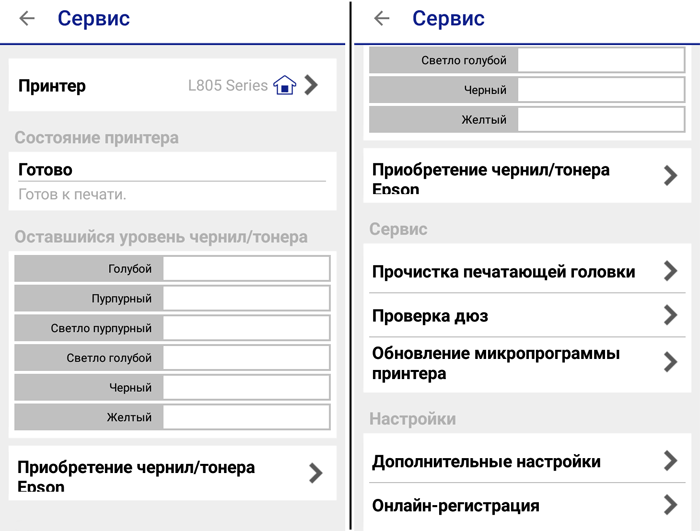Viewport: 700px width, 531px height.
Task: Open Приобретение чернил/тонера Epson in right panel
Action: tap(491, 176)
